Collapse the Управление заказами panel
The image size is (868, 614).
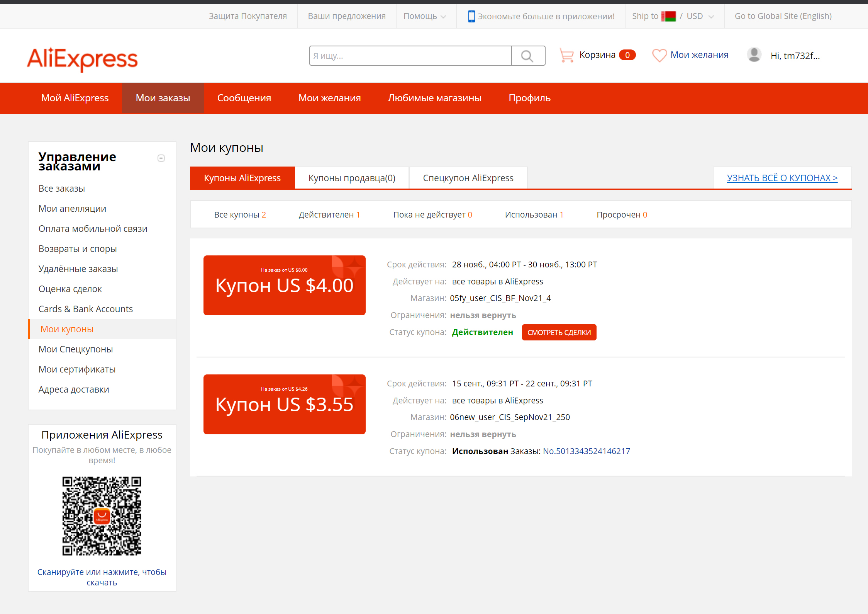coord(161,158)
